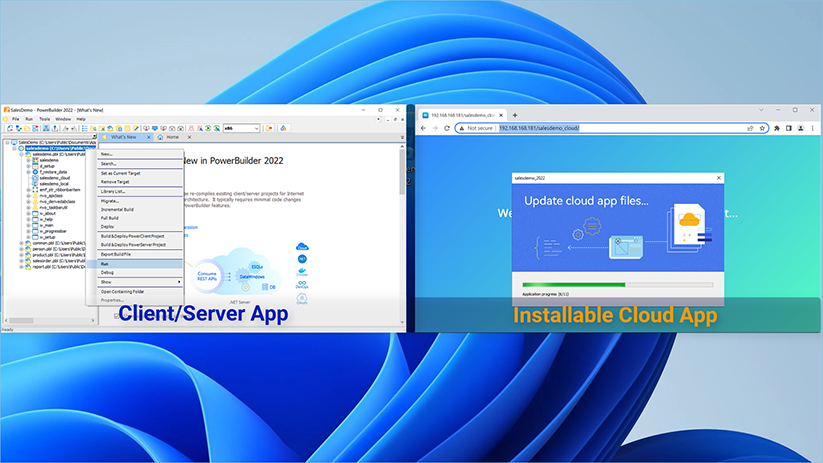Screen dimensions: 823x463
Task: Close the salesdemo_2022 update dialog
Action: (x=719, y=178)
